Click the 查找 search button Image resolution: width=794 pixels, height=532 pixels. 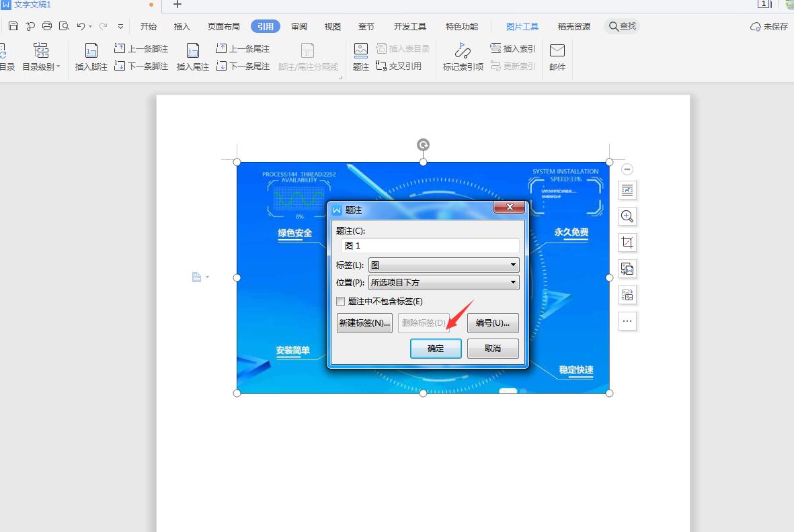(x=622, y=26)
